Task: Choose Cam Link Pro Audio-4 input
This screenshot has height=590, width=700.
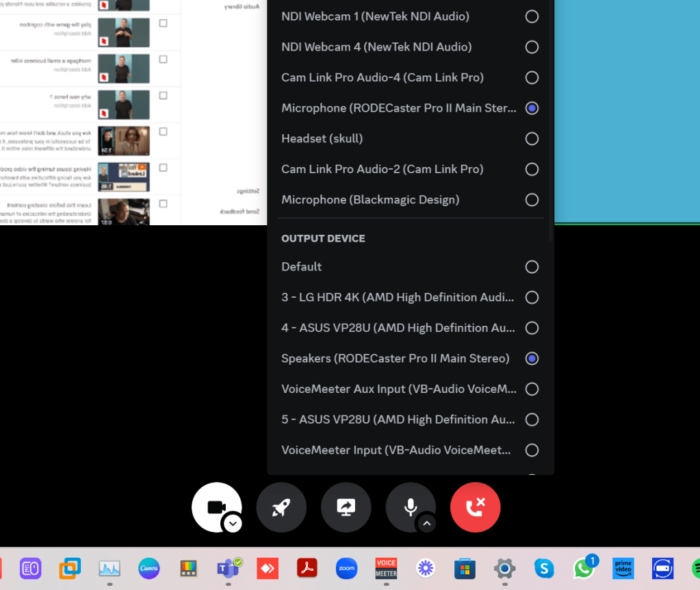Action: point(409,77)
